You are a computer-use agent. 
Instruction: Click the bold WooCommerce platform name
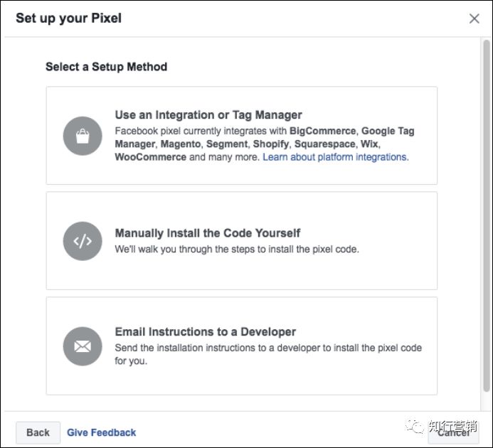point(151,157)
